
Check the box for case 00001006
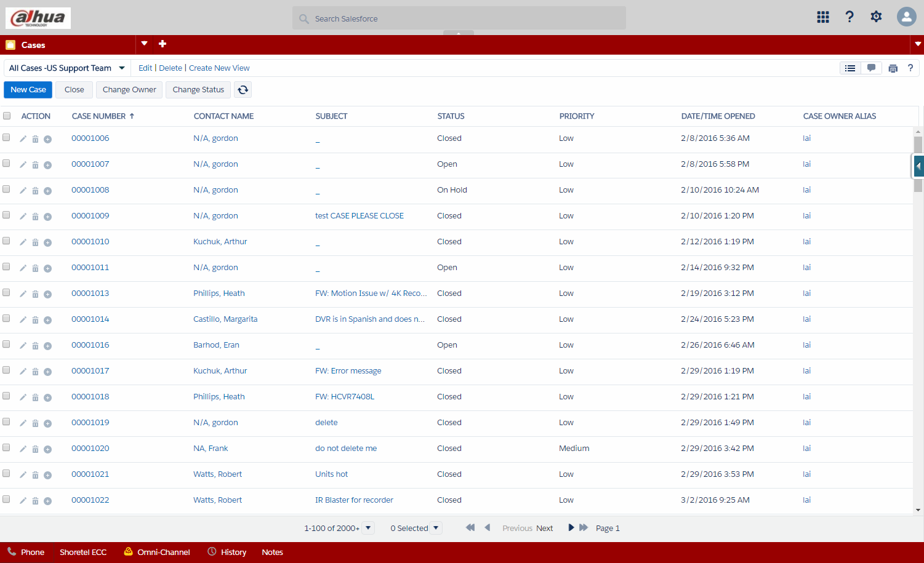tap(6, 137)
